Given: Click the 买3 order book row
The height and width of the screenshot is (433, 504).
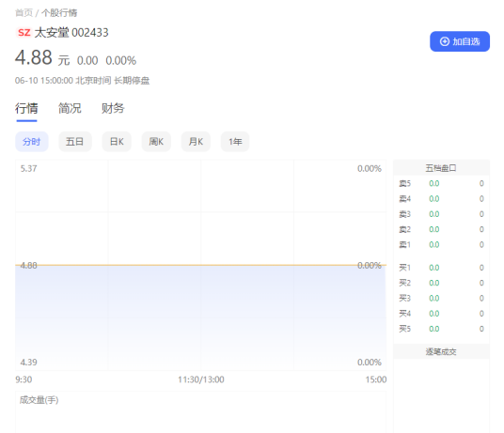Looking at the screenshot, I should 441,298.
